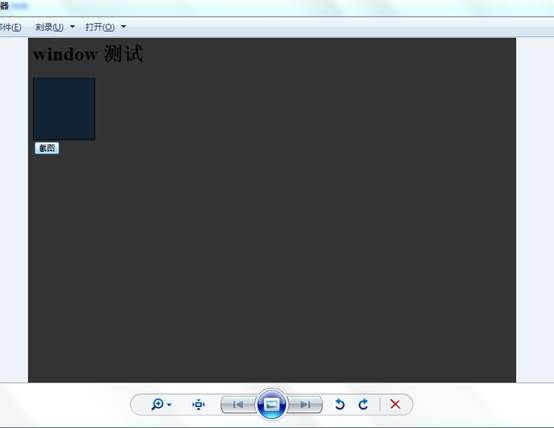Expand the zoom level dropdown arrow
Screen dimensions: 554x428
pyautogui.click(x=169, y=405)
